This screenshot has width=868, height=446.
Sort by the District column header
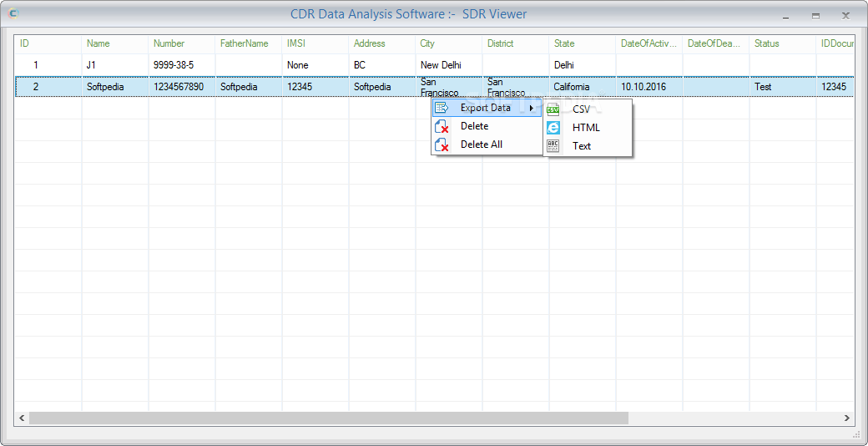(x=516, y=43)
